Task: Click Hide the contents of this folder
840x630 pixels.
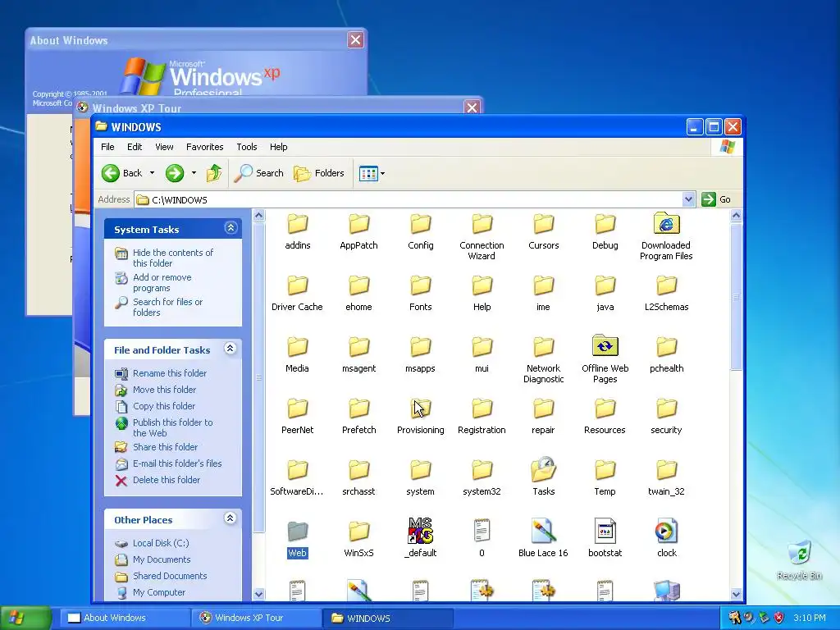Action: coord(172,258)
